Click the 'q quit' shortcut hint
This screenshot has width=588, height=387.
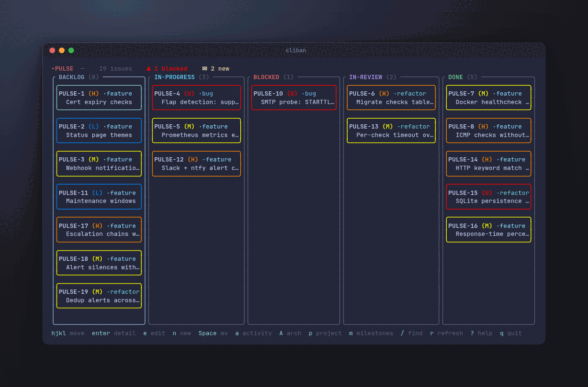[x=511, y=333]
